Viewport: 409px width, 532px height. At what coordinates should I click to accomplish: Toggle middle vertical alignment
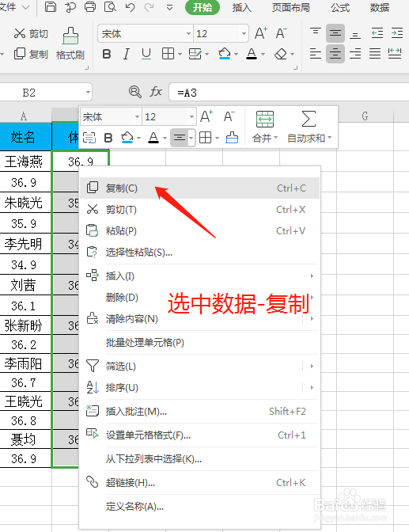coord(335,33)
